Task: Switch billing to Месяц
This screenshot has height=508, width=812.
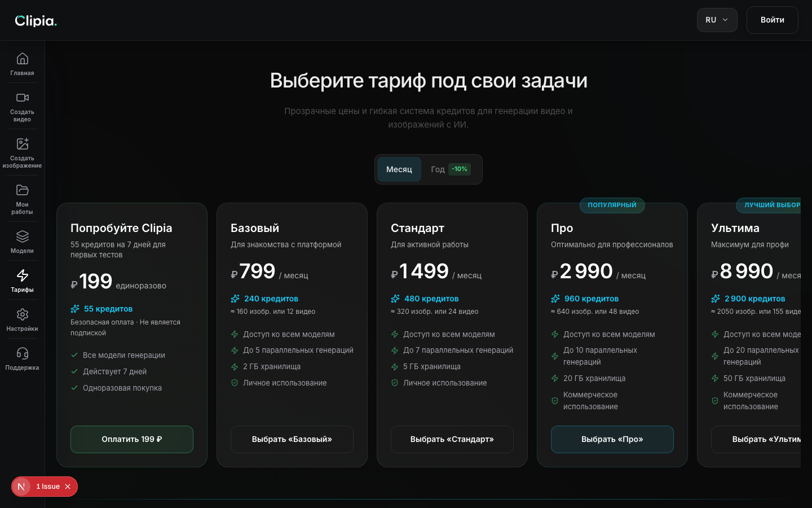Action: [399, 169]
